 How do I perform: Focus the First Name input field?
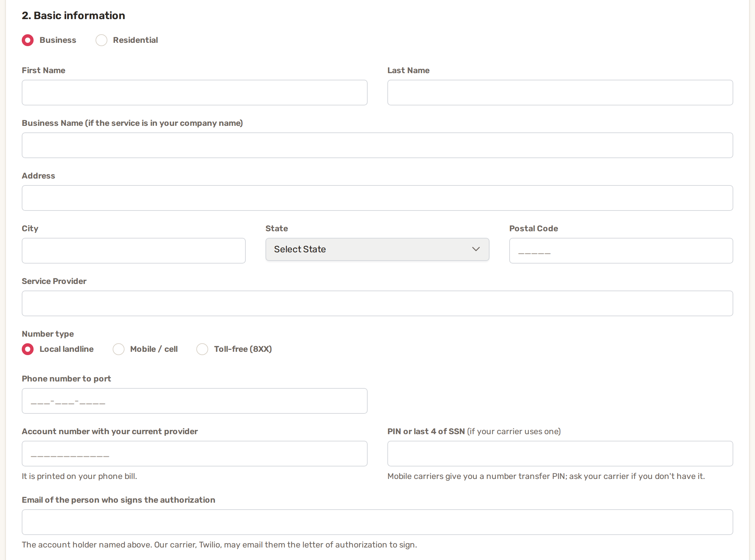(195, 93)
